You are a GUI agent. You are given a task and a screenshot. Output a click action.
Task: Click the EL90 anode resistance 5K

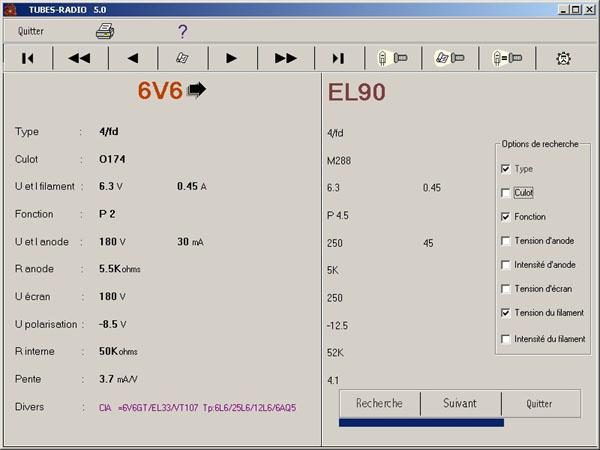[333, 271]
